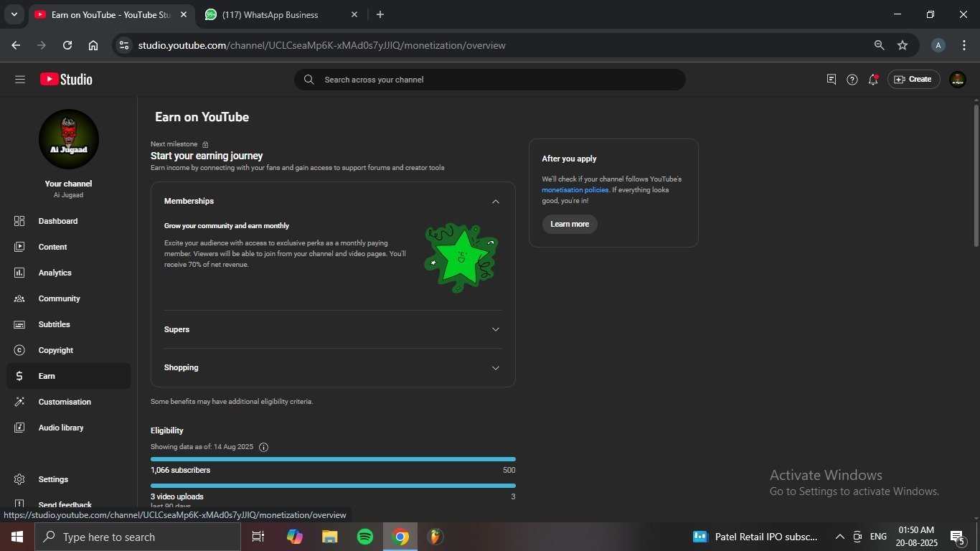This screenshot has height=551, width=980.
Task: Click the send feedback icon in header
Action: coord(831,80)
